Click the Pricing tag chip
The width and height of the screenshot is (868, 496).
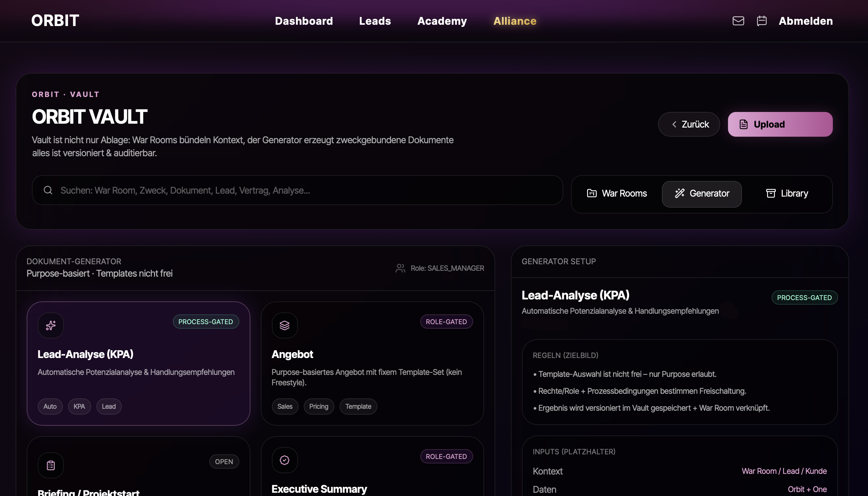coord(318,406)
